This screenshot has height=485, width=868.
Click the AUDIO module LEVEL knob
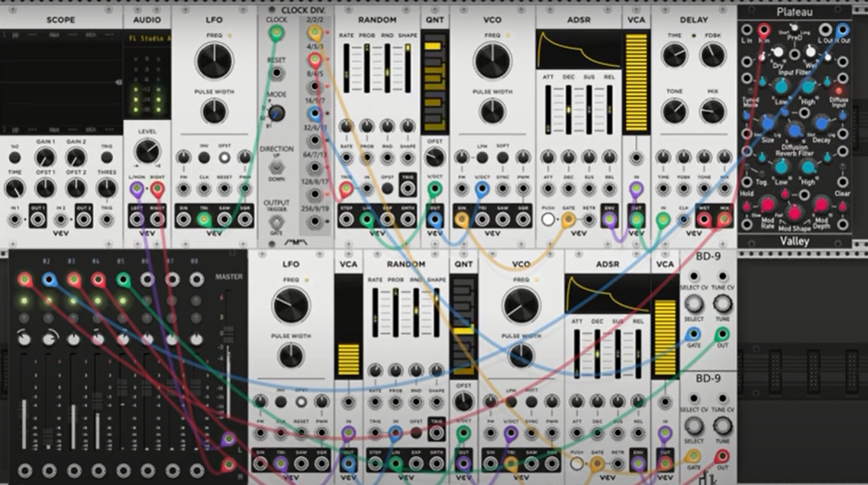[147, 150]
